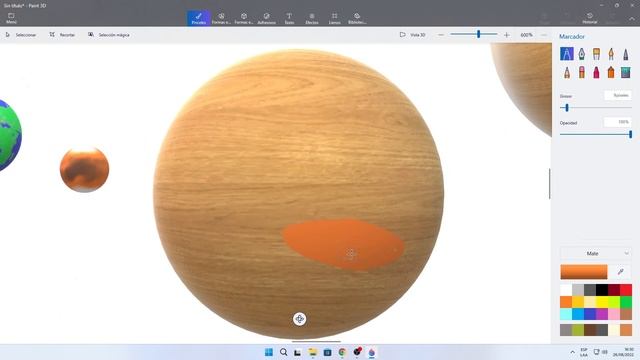Switch to the Pinceles tab
The width and height of the screenshot is (640, 360).
(x=199, y=18)
